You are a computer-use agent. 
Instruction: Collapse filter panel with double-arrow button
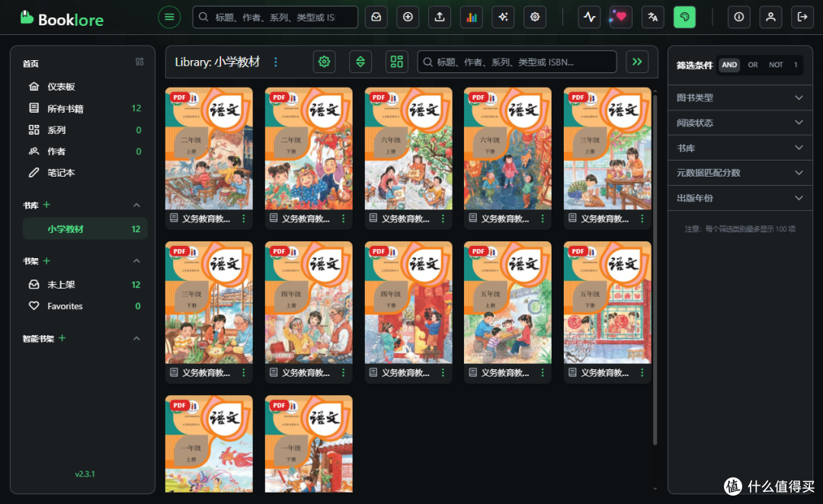tap(637, 62)
